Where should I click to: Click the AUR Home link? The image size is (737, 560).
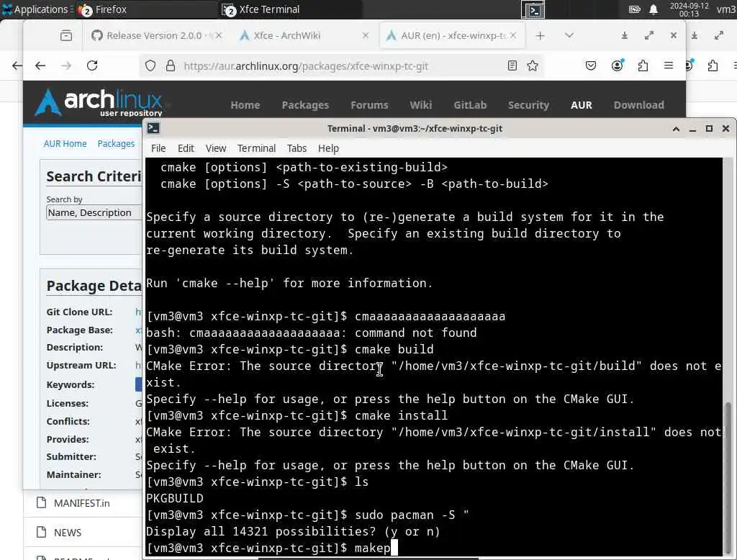click(65, 144)
